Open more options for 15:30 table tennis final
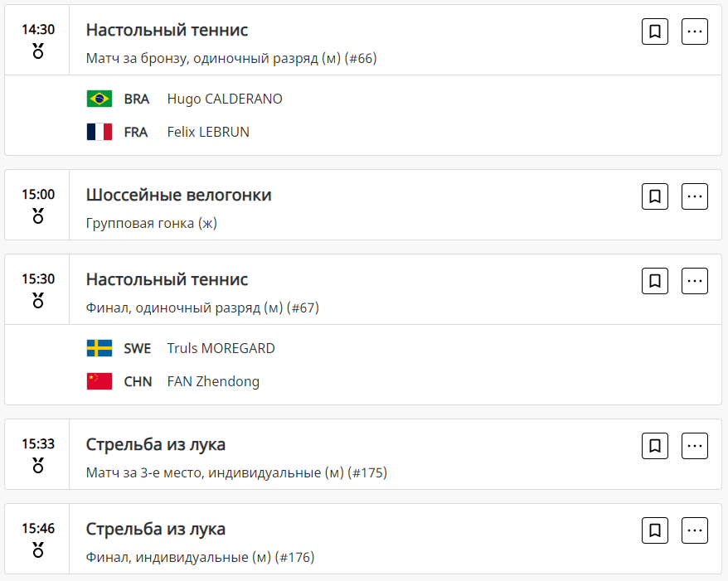This screenshot has width=728, height=581. tap(695, 281)
